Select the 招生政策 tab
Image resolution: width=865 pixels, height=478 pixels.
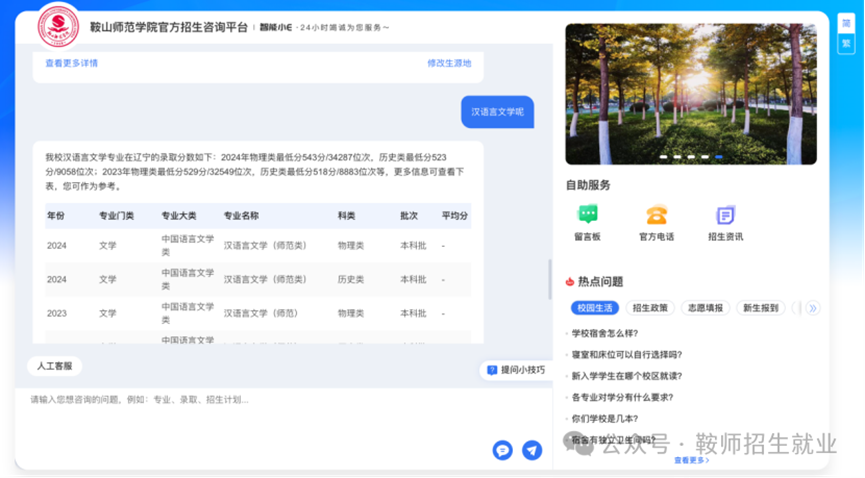[x=652, y=308]
